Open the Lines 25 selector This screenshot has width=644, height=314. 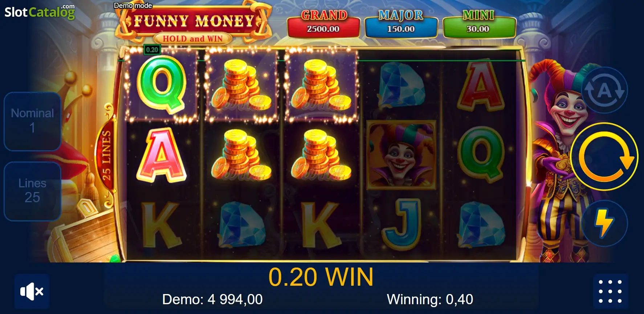(32, 191)
